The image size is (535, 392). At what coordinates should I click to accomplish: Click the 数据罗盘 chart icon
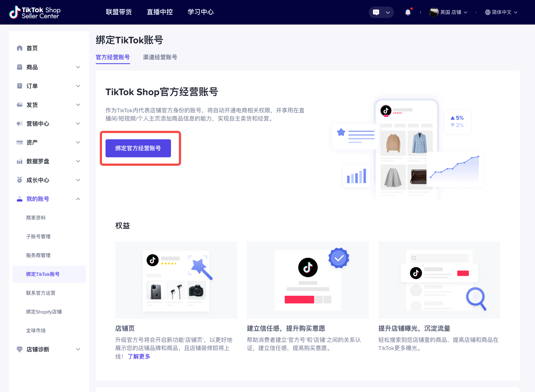tap(20, 161)
